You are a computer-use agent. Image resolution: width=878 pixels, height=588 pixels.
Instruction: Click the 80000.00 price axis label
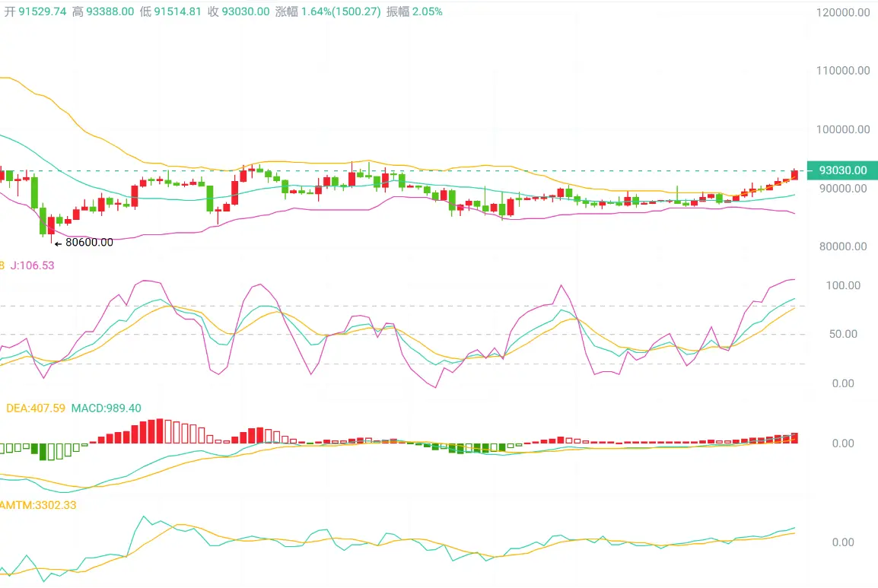coord(843,246)
